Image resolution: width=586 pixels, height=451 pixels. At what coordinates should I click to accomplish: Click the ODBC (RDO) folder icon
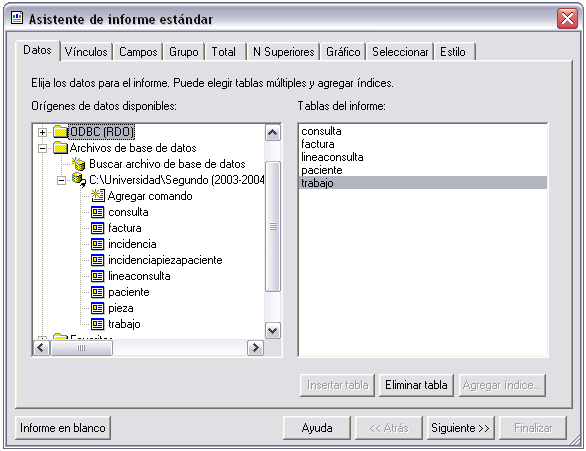60,132
